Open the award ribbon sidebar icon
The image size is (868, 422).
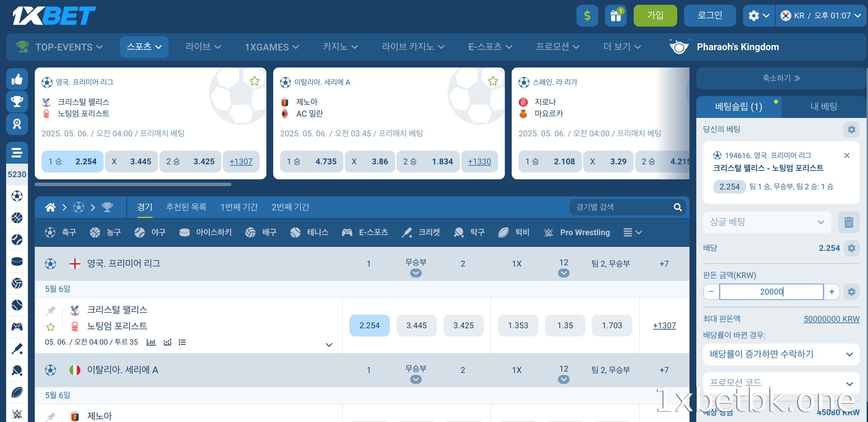click(x=17, y=124)
